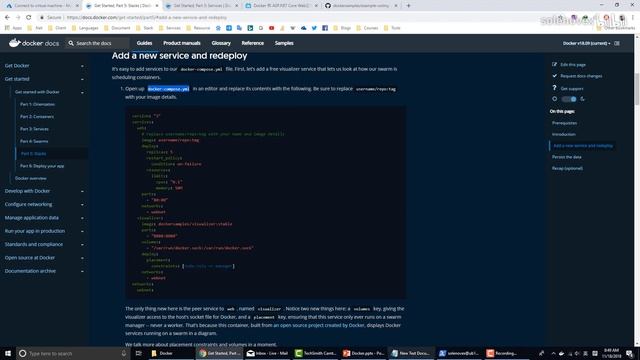Open Docker overview in the sidebar

click(x=31, y=178)
